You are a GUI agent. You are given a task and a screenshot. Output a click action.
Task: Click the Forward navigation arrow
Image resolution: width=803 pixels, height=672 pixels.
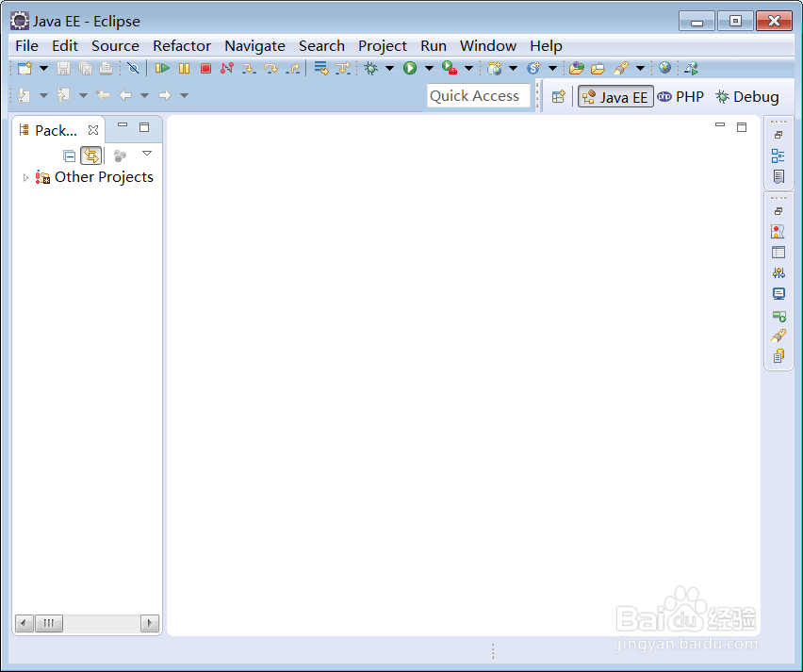164,95
